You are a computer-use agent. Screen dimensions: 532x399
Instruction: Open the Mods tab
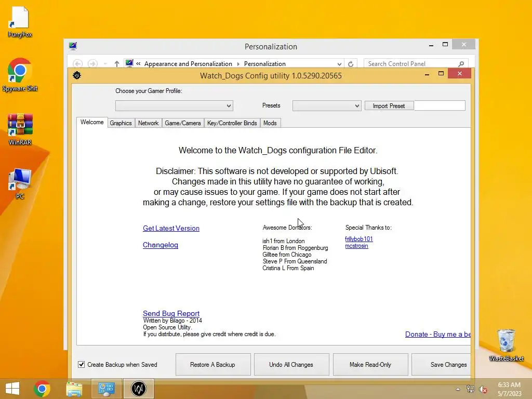click(x=270, y=123)
